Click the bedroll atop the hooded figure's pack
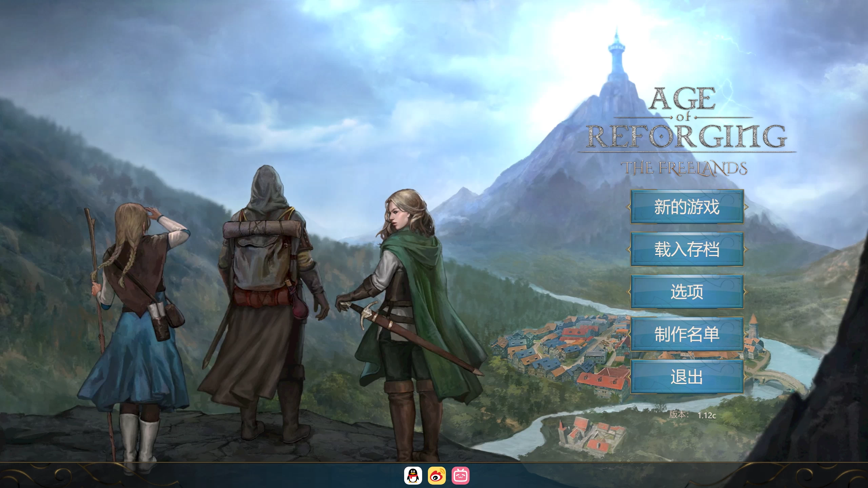The height and width of the screenshot is (488, 868). coord(263,229)
